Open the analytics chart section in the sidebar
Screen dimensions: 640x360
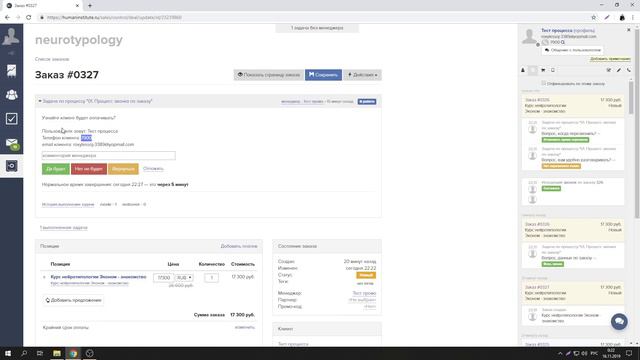[x=11, y=71]
